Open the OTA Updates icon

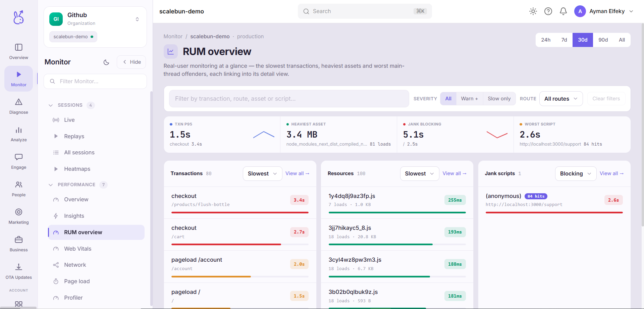pos(19,271)
